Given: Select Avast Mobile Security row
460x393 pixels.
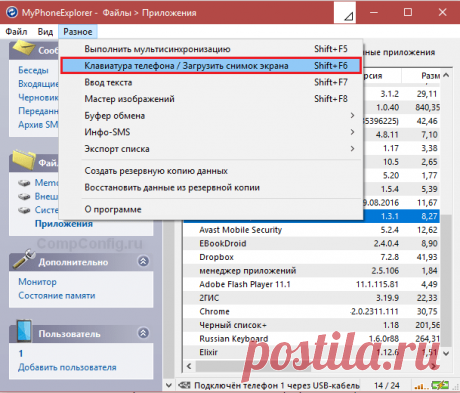Looking at the screenshot, I should click(x=312, y=230).
